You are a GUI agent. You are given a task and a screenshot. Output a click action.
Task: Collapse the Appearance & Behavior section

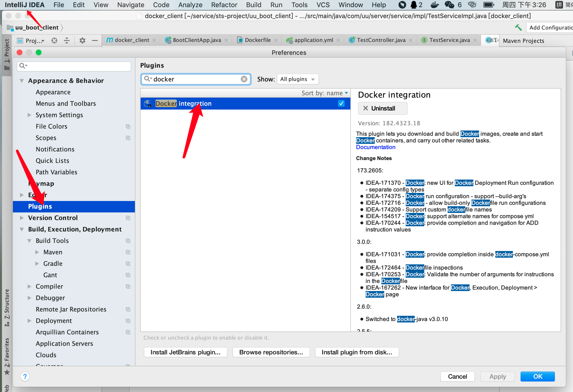click(22, 81)
